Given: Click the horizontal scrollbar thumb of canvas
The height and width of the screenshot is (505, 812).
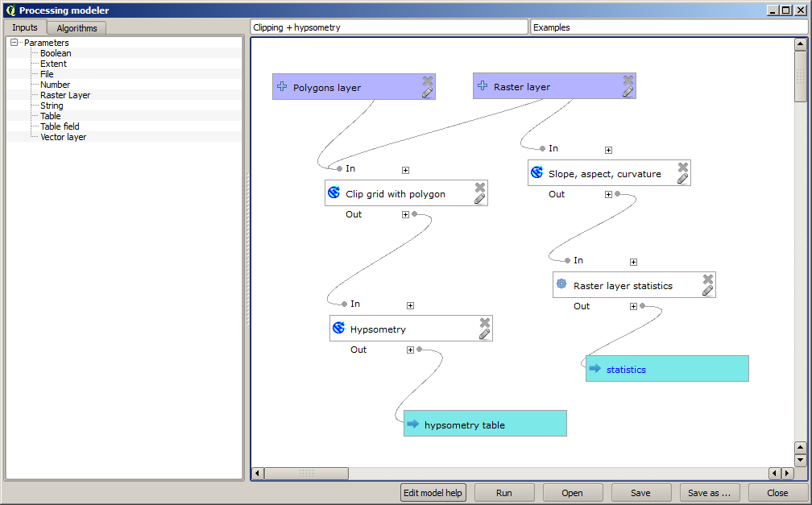Looking at the screenshot, I should tap(306, 474).
